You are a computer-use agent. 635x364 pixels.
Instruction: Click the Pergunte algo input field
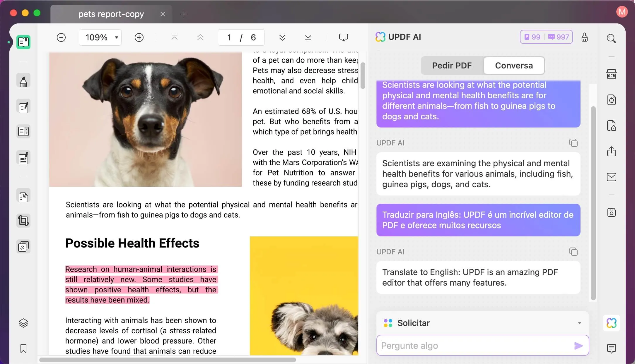point(469,346)
